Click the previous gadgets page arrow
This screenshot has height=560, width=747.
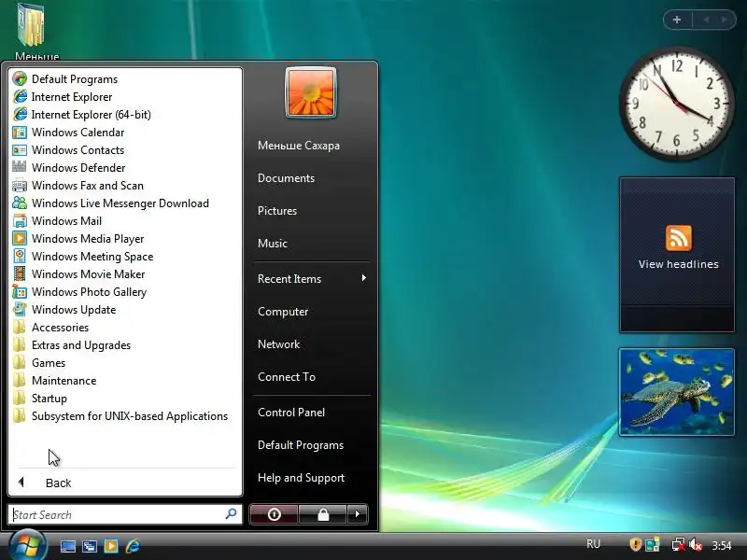(706, 20)
